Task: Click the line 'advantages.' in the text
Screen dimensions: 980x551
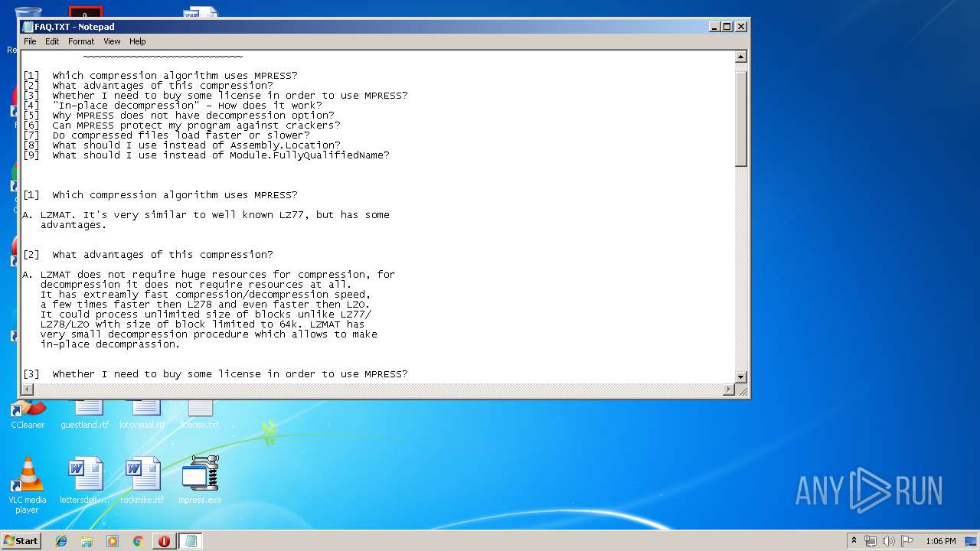Action: tap(73, 225)
